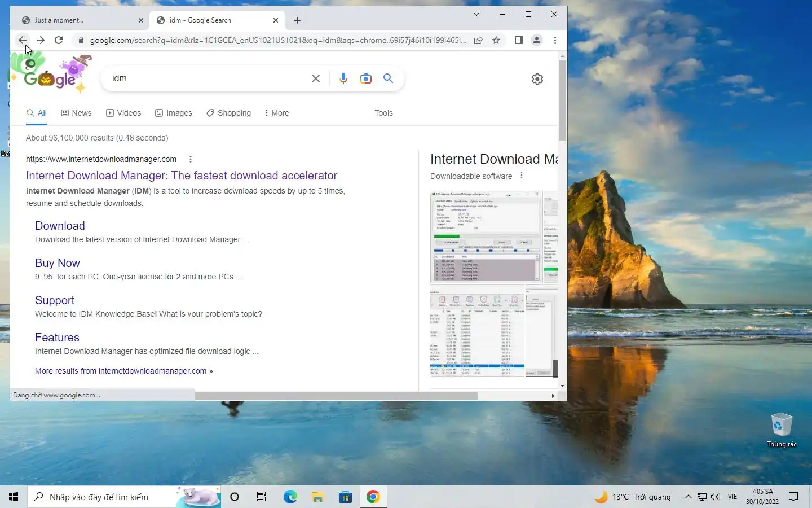812x508 pixels.
Task: Open weather widget showing 13°C Trời quang
Action: click(633, 497)
